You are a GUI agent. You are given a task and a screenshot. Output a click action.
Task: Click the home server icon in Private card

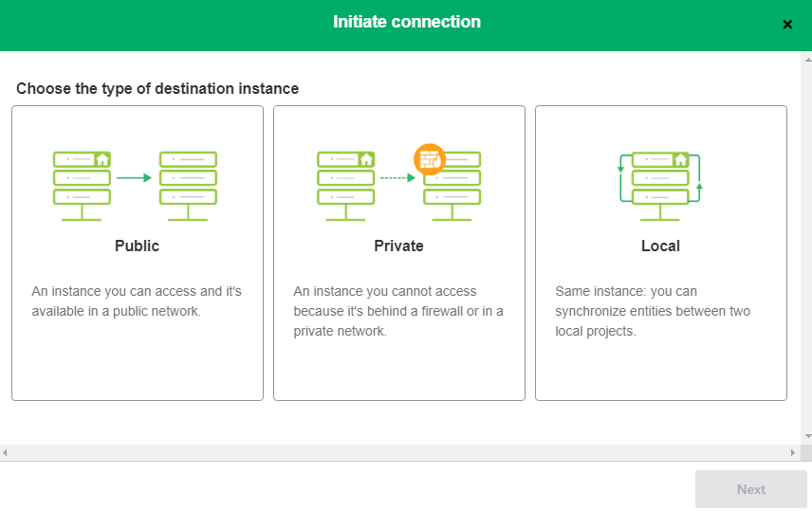pyautogui.click(x=345, y=187)
